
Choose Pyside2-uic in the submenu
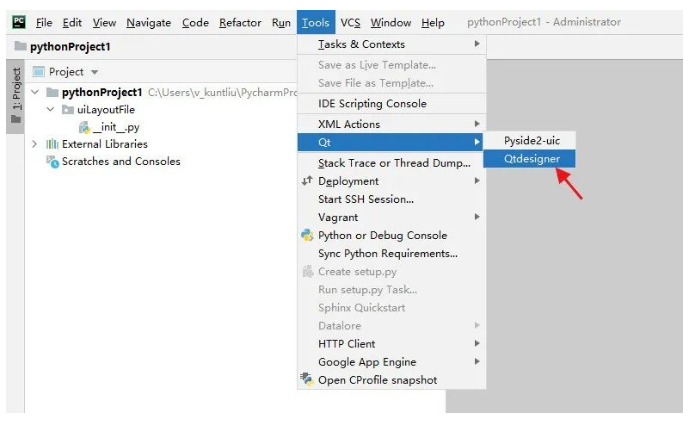[x=529, y=141]
